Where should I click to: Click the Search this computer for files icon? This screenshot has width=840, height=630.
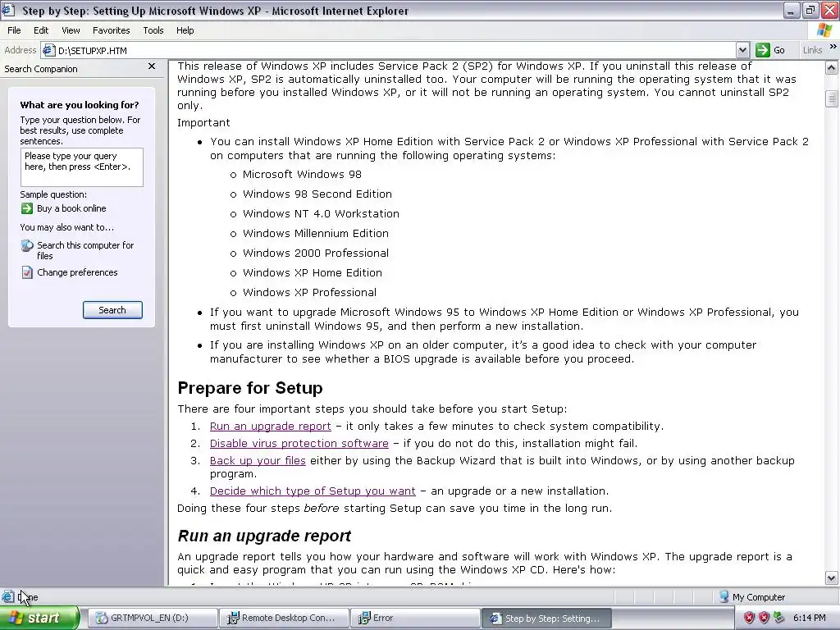tap(27, 246)
